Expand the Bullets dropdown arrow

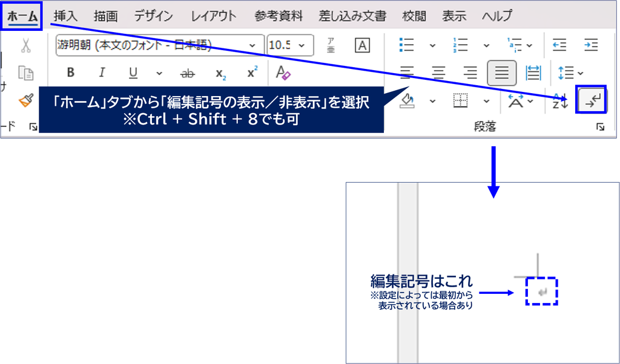(x=432, y=46)
